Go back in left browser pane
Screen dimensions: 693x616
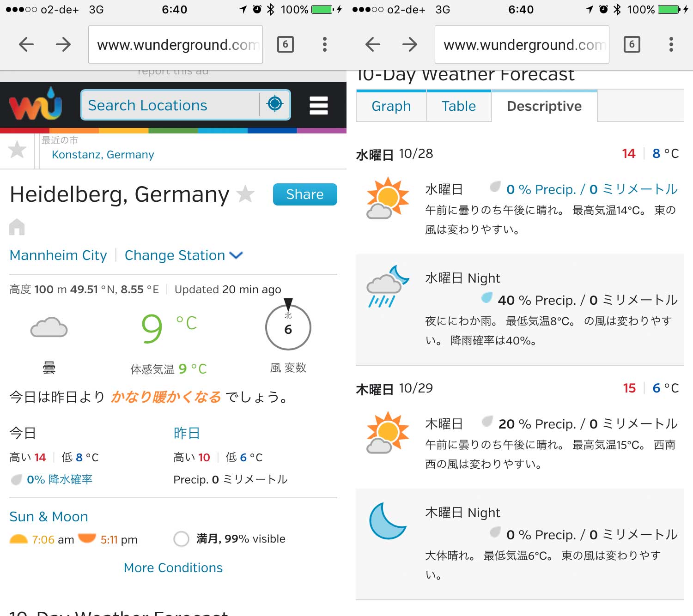coord(26,44)
